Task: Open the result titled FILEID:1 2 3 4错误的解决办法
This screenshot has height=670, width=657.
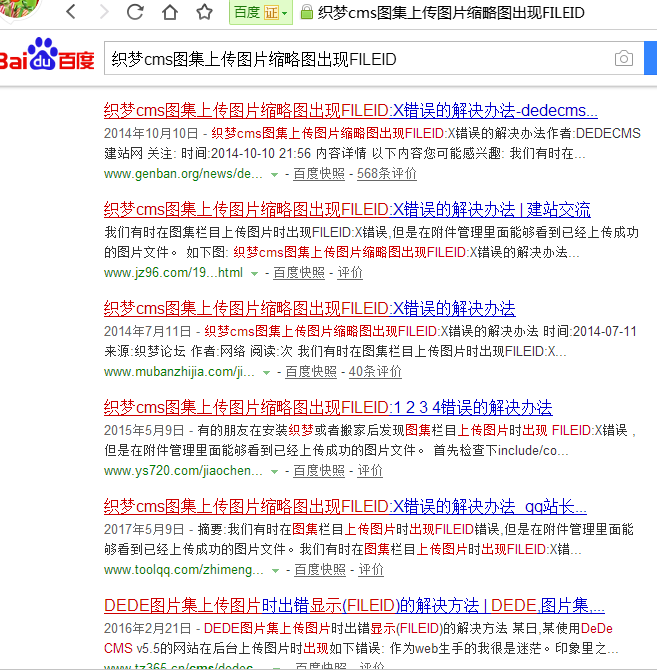Action: click(328, 408)
